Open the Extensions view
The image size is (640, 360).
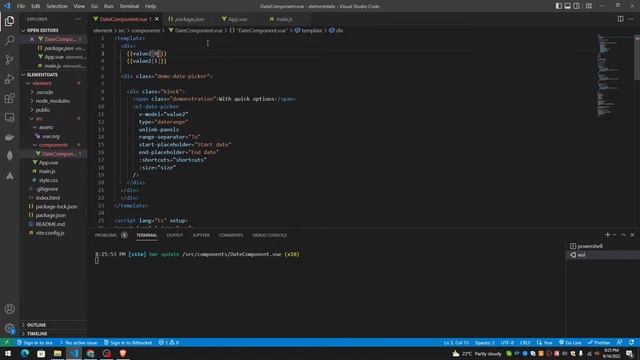pyautogui.click(x=9, y=98)
